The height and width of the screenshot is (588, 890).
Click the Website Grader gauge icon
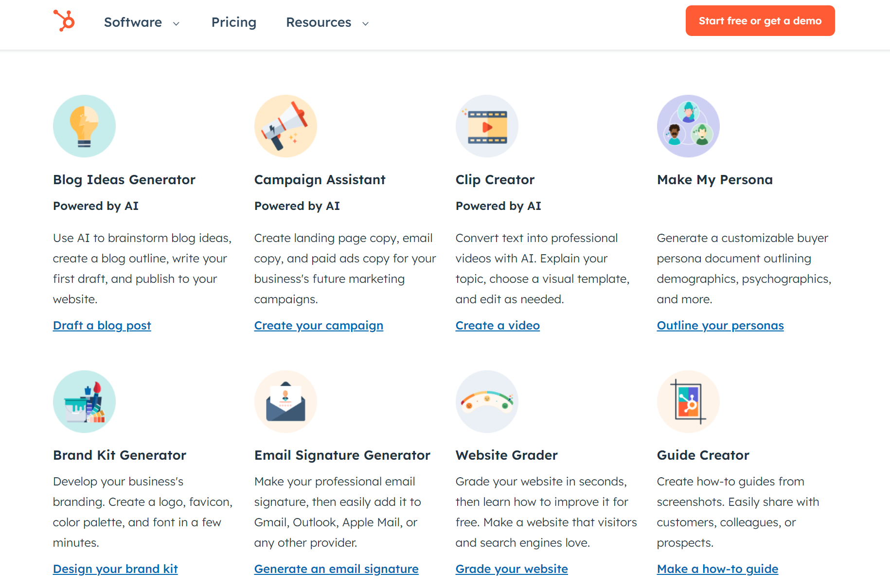(487, 401)
